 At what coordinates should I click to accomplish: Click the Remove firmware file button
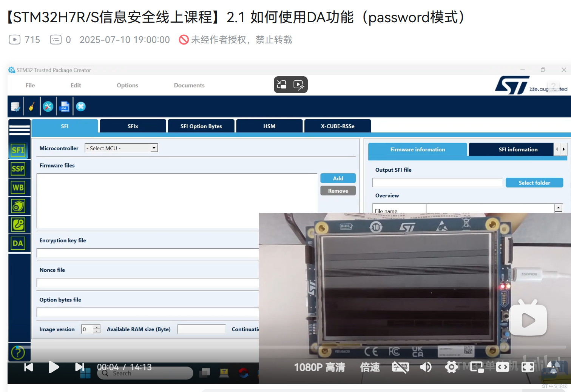[338, 191]
